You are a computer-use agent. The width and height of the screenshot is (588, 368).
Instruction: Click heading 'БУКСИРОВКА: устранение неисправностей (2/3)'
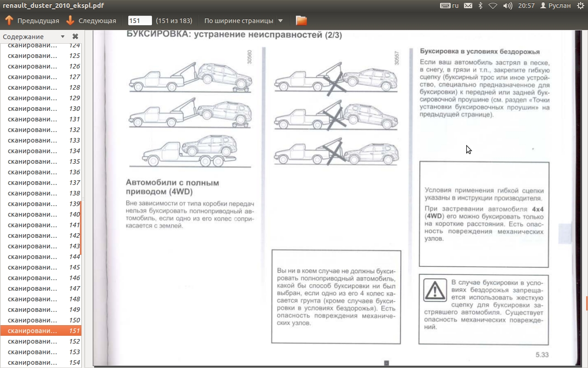pos(234,35)
